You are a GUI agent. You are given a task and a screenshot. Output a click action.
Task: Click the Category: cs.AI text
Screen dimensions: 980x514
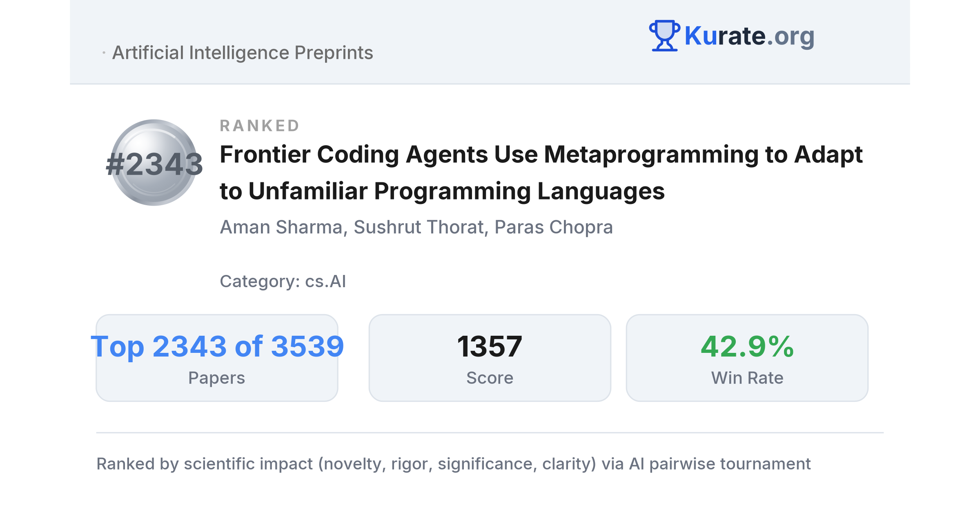pos(283,281)
